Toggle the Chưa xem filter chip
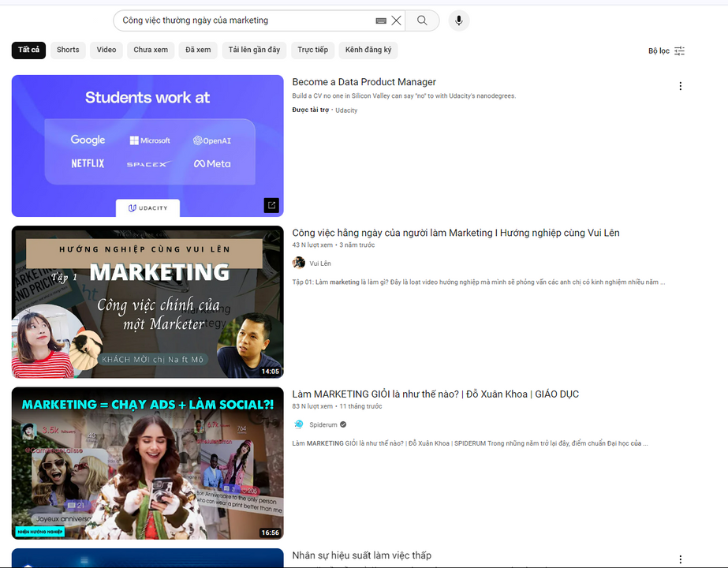The image size is (728, 568). pos(150,50)
